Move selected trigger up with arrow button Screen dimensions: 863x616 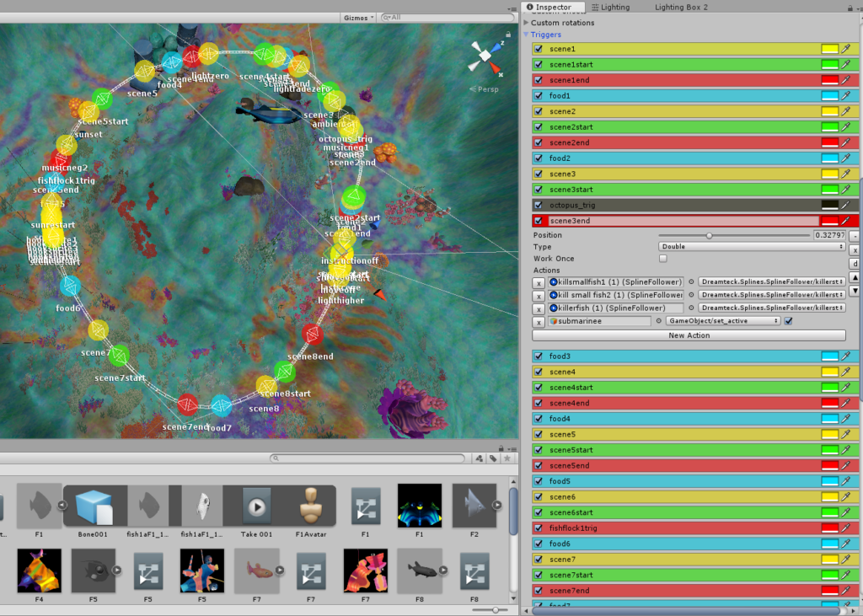(x=855, y=277)
